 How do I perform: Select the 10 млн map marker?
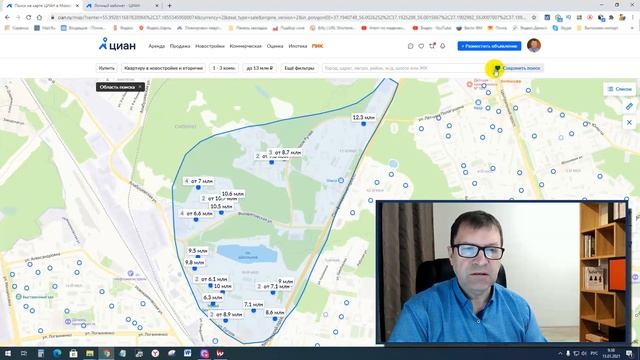[222, 286]
